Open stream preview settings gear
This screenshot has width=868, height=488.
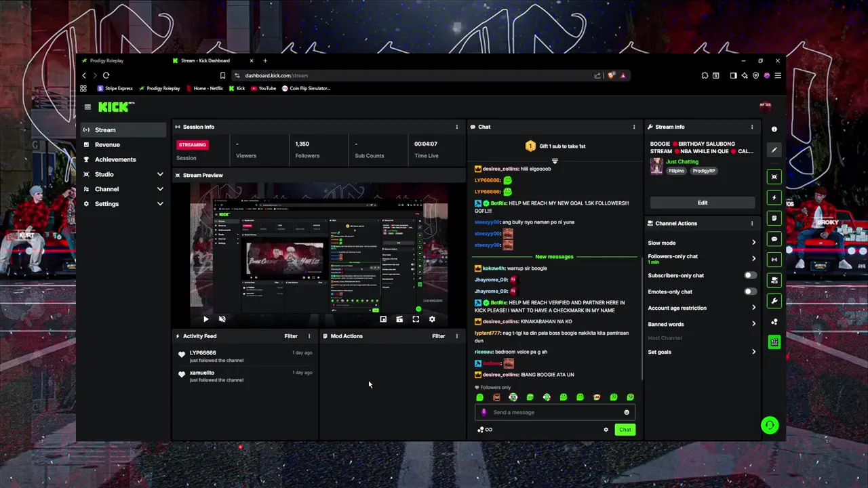point(432,319)
